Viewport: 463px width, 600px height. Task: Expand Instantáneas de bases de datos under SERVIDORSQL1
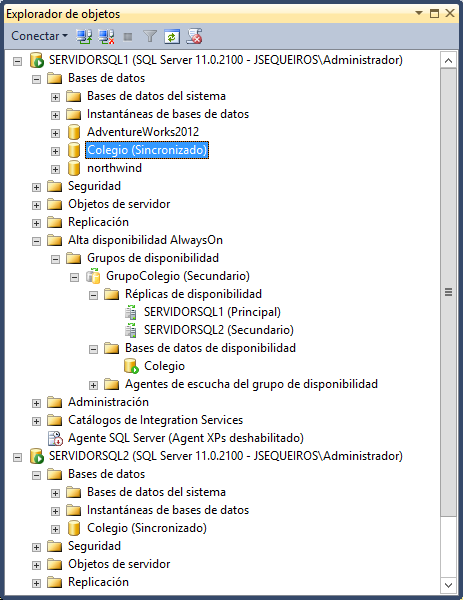tap(55, 115)
